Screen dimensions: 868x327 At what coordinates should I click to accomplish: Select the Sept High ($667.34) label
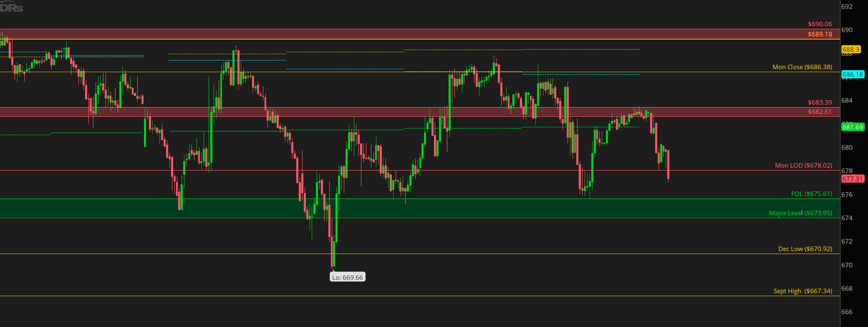pyautogui.click(x=802, y=291)
